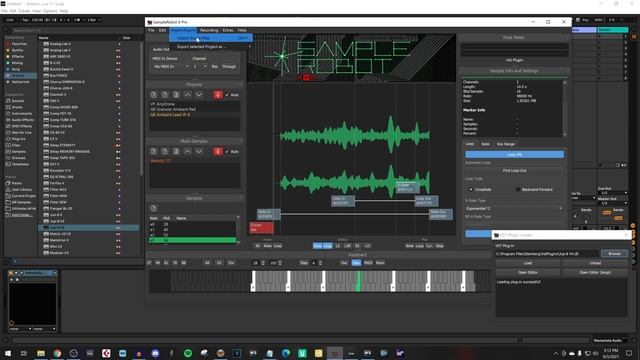The height and width of the screenshot is (360, 640).
Task: Click Open Editor (large) in VST Plugin Loader
Action: 595,272
